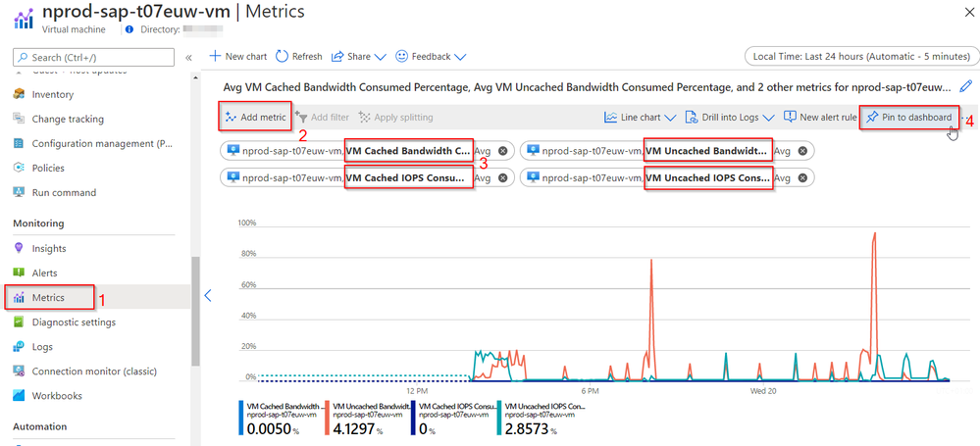Close the Metrics blade with the X
The width and height of the screenshot is (980, 446).
point(967,12)
